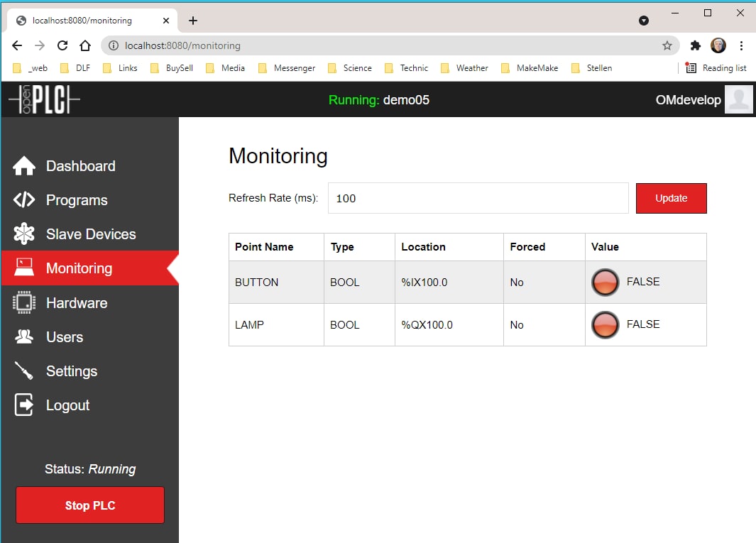Open Users via the people icon
Image resolution: width=756 pixels, height=543 pixels.
click(x=24, y=337)
